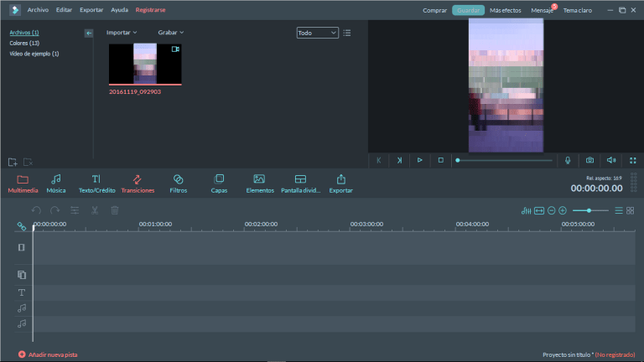This screenshot has height=362, width=644.
Task: Open the Filtros tab
Action: [179, 184]
